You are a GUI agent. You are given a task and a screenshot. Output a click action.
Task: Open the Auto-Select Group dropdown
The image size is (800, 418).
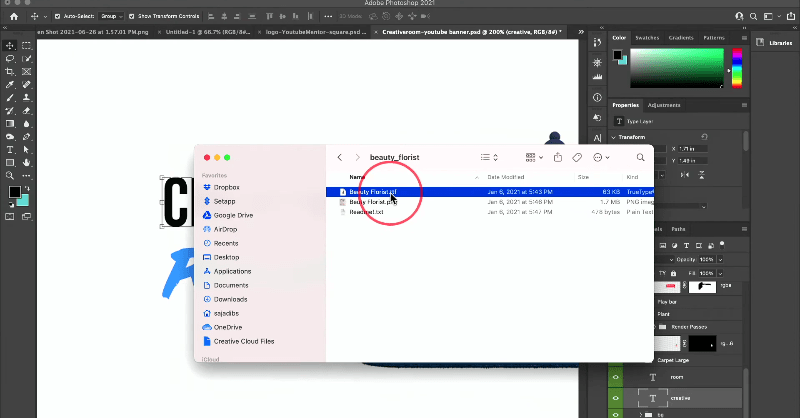point(111,16)
